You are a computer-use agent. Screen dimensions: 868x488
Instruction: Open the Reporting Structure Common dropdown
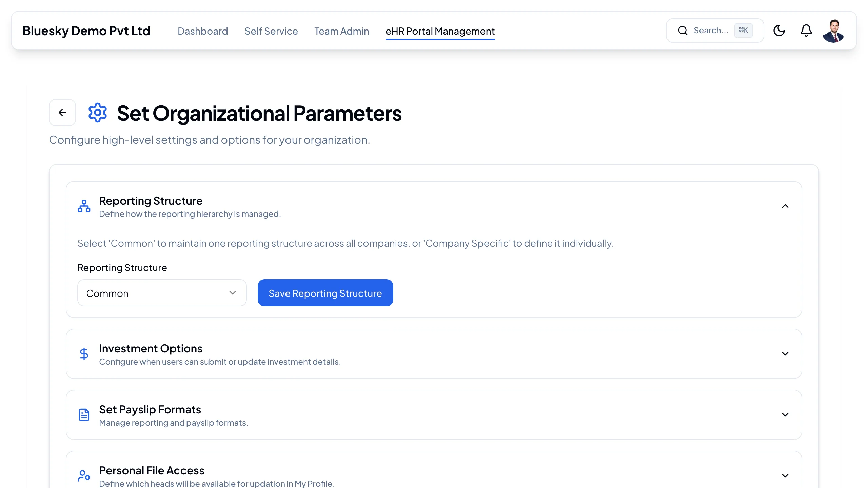[x=162, y=293]
